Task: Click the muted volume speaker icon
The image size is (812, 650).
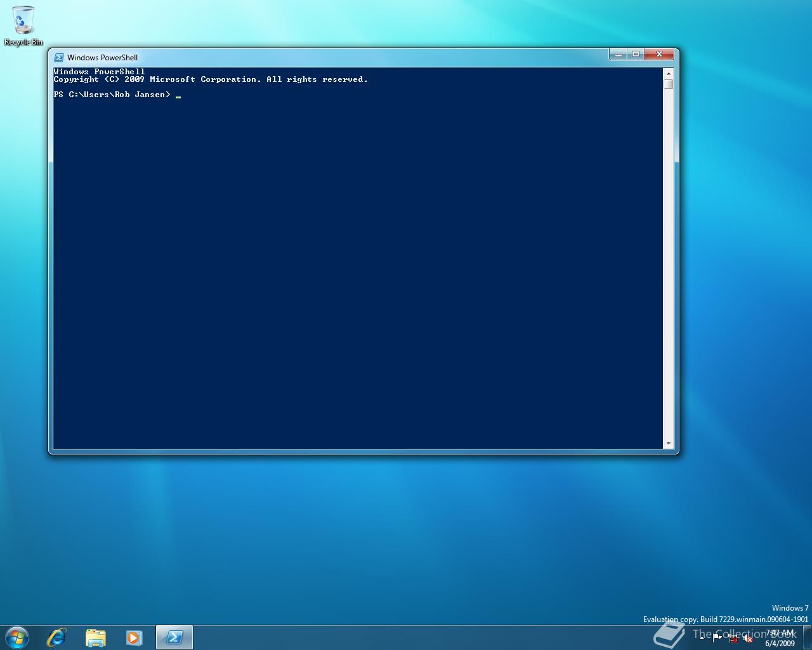Action: coord(748,638)
